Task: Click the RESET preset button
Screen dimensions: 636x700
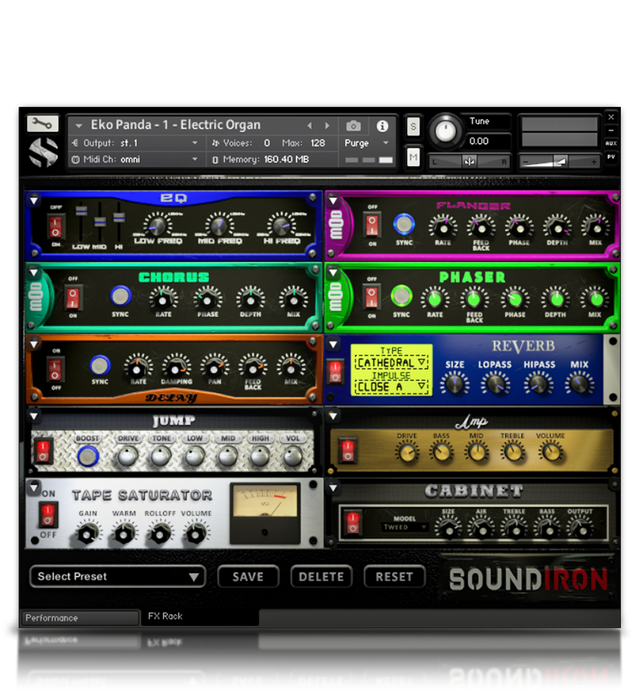Action: coord(394,577)
